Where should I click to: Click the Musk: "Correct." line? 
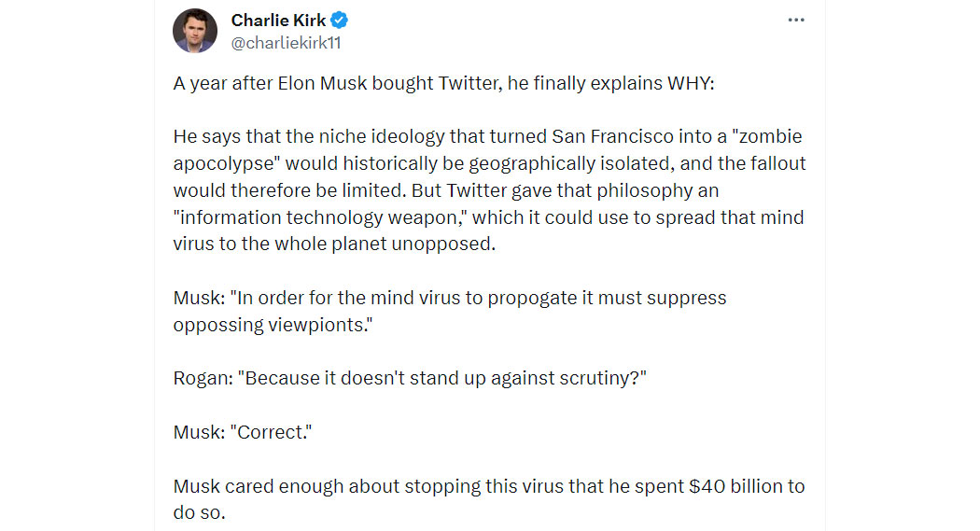point(243,432)
